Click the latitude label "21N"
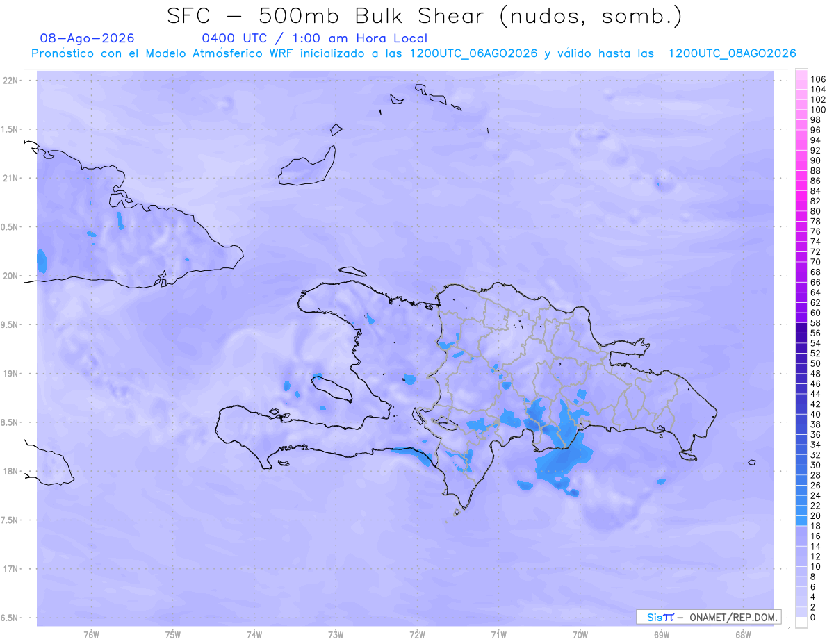This screenshot has height=644, width=834. (11, 178)
